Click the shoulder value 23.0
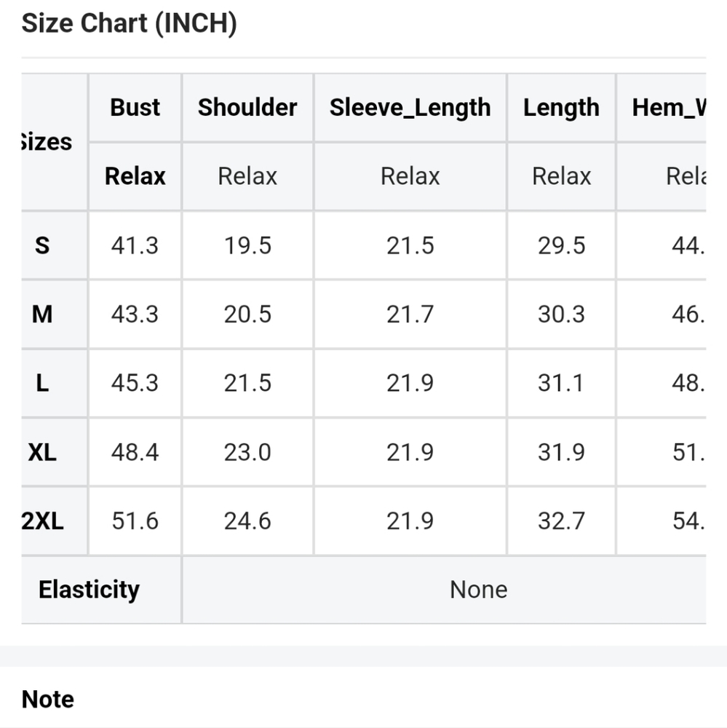Viewport: 727px width, 728px height. tap(247, 452)
